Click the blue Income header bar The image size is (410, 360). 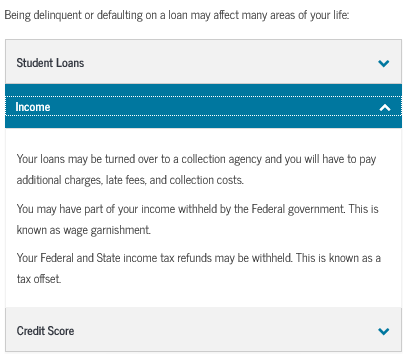[203, 106]
